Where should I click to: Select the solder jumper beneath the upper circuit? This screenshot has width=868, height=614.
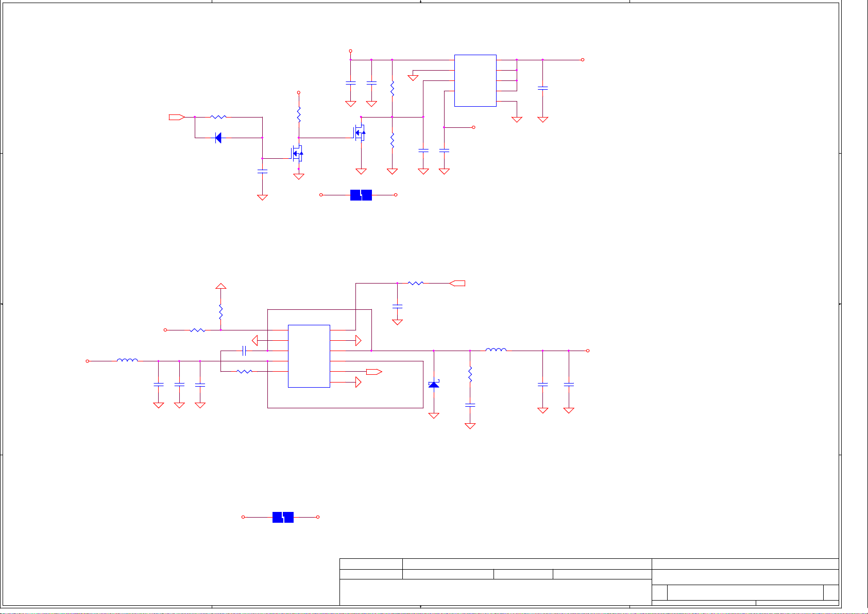point(361,195)
